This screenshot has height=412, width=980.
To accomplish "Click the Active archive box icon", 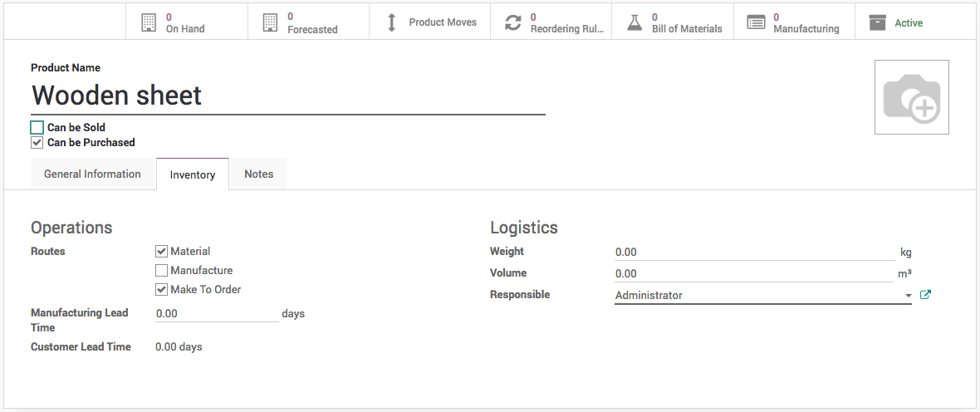I will coord(877,22).
